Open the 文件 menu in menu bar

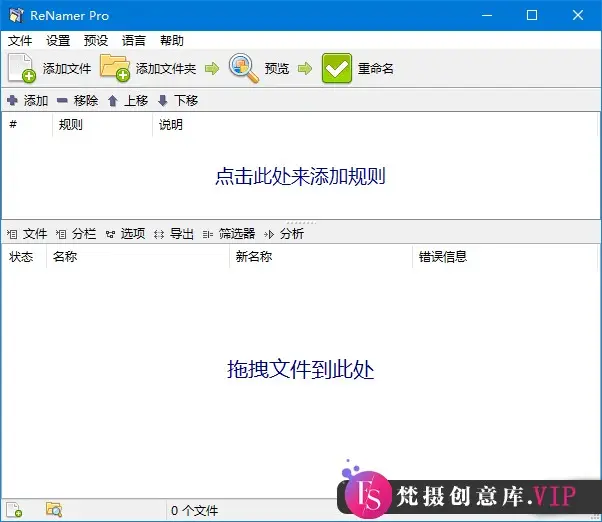coord(20,41)
